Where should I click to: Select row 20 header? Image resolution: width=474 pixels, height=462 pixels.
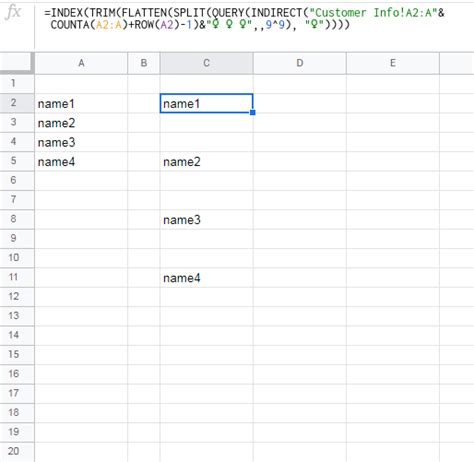(17, 452)
